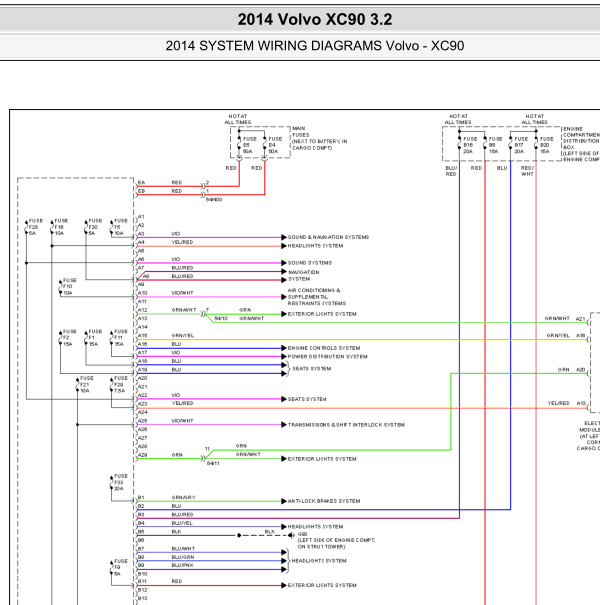Click fuse 'B4 60A' in main fuses
This screenshot has width=600, height=605.
pos(275,145)
